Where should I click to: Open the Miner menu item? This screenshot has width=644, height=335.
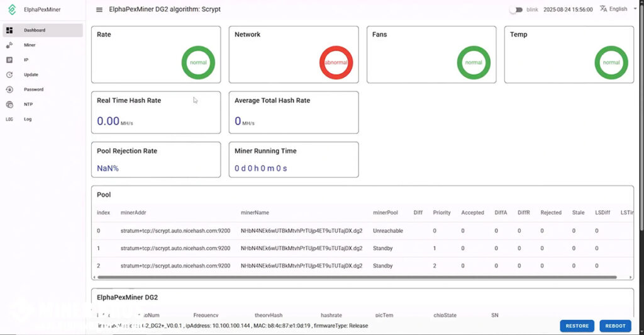pyautogui.click(x=30, y=45)
